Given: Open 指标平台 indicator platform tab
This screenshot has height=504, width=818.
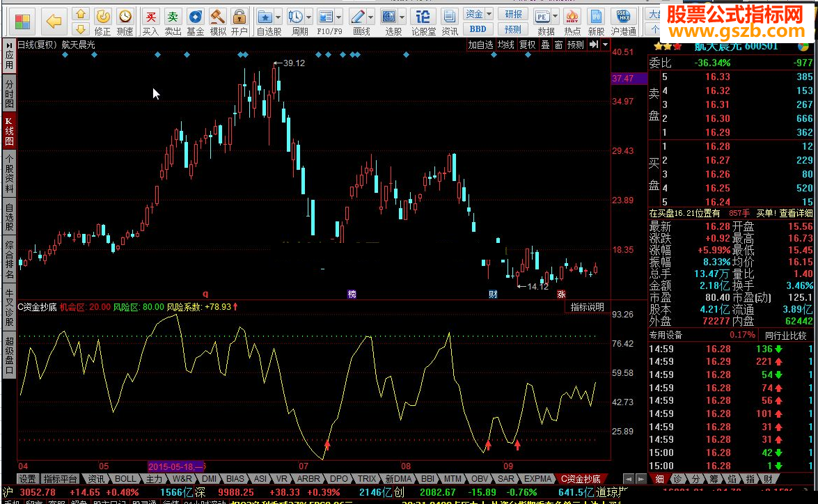Looking at the screenshot, I should (x=60, y=479).
